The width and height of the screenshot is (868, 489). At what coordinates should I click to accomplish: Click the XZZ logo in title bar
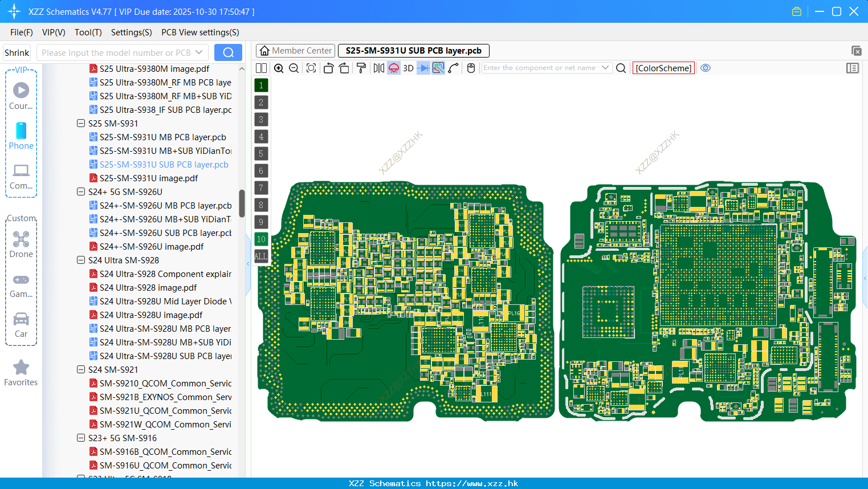tap(14, 11)
